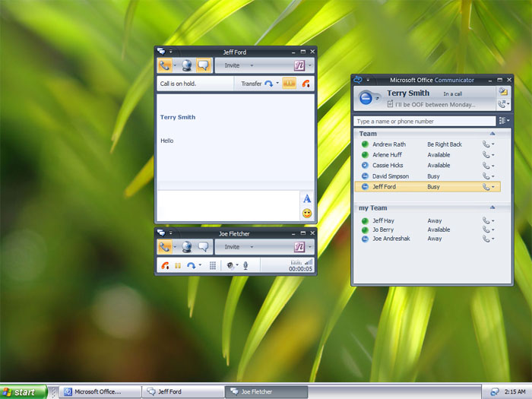Open transfer dropdown in Joe Fletcher window
This screenshot has height=399, width=532.
tap(200, 265)
